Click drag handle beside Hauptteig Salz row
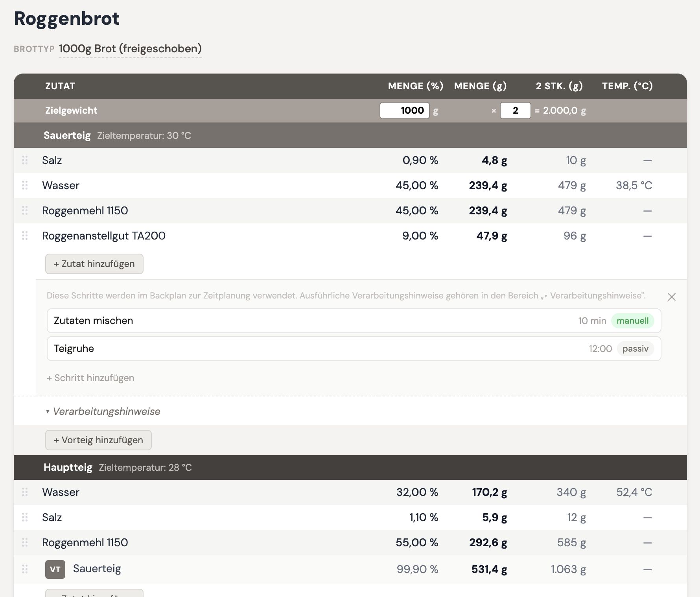The height and width of the screenshot is (597, 700). (x=25, y=517)
